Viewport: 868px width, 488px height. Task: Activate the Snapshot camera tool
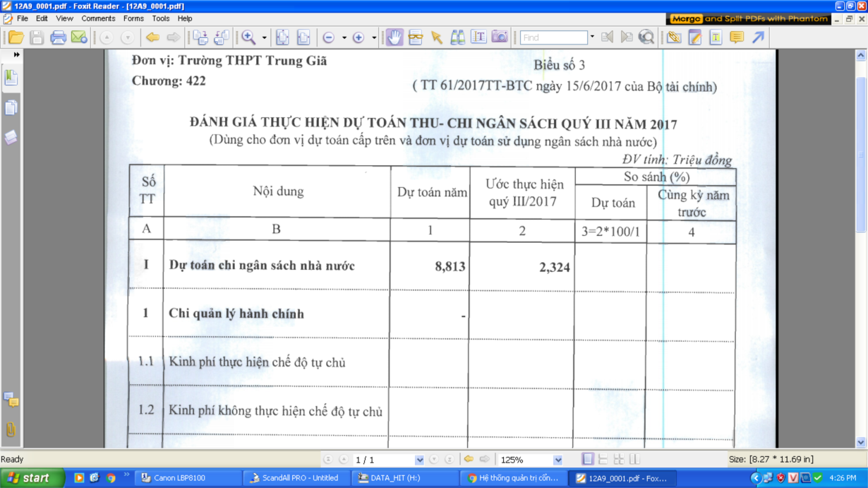point(500,37)
